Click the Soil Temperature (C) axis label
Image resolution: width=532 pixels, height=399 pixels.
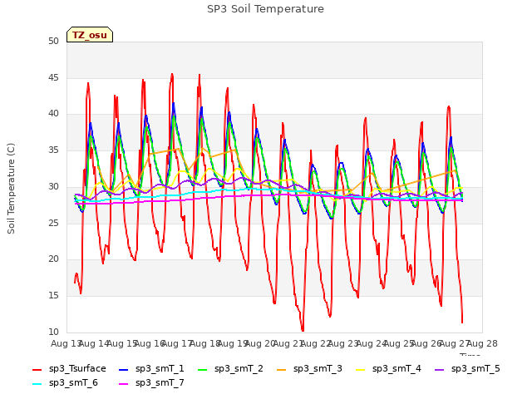pyautogui.click(x=11, y=189)
